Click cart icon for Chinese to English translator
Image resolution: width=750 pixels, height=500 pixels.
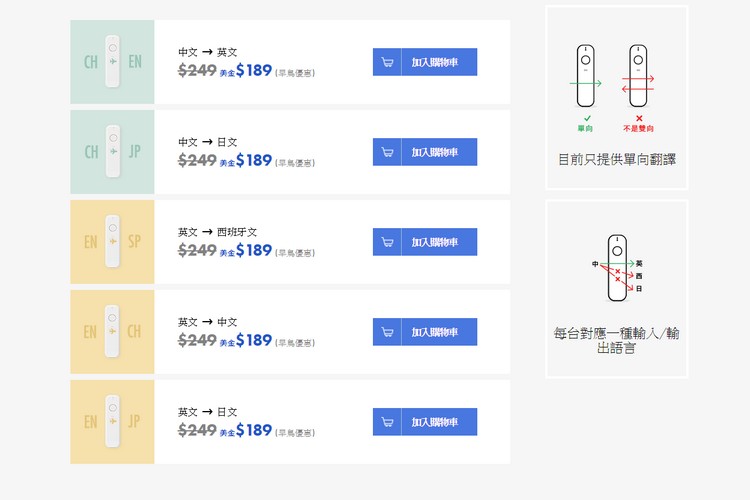[x=387, y=62]
